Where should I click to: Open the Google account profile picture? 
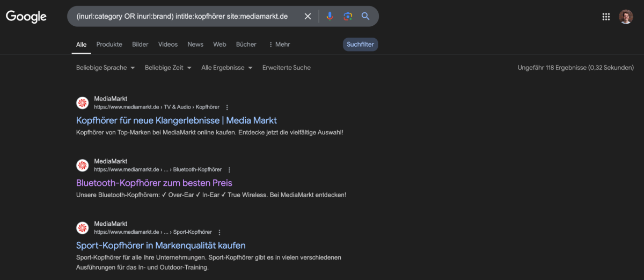626,17
